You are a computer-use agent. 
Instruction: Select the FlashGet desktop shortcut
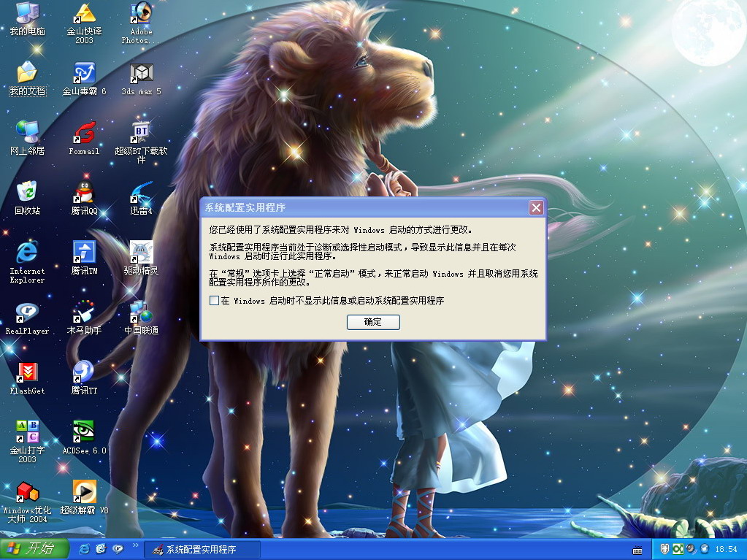point(27,378)
